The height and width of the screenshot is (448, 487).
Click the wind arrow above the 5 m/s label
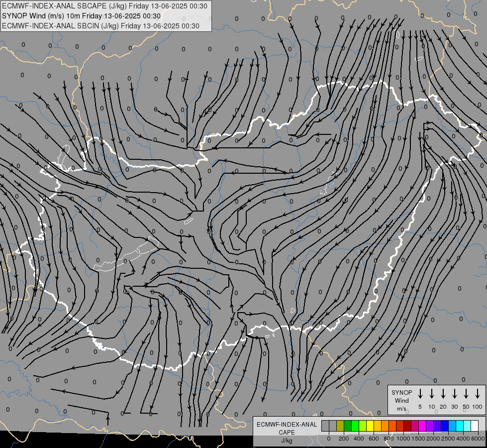[420, 394]
